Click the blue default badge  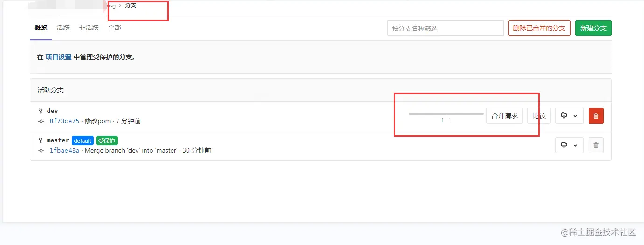83,140
